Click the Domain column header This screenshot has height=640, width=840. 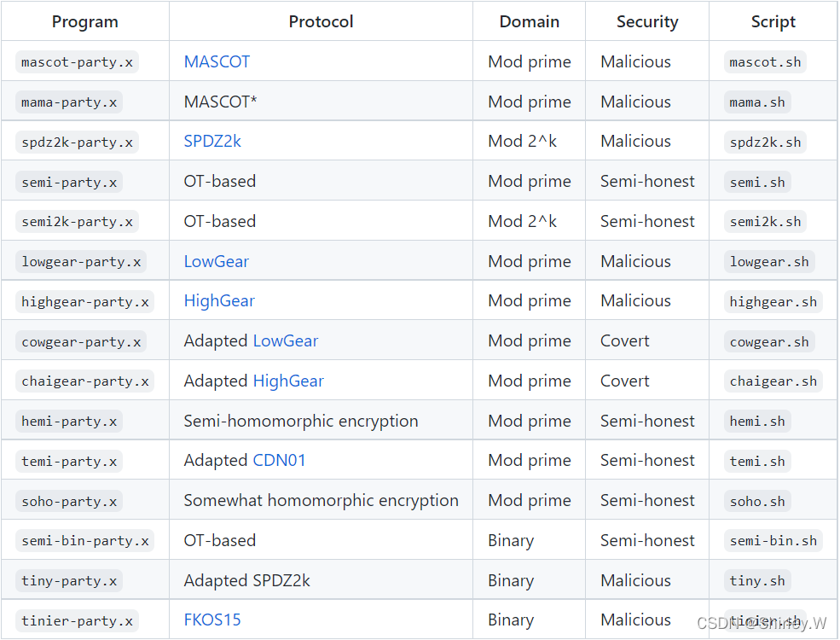point(529,21)
